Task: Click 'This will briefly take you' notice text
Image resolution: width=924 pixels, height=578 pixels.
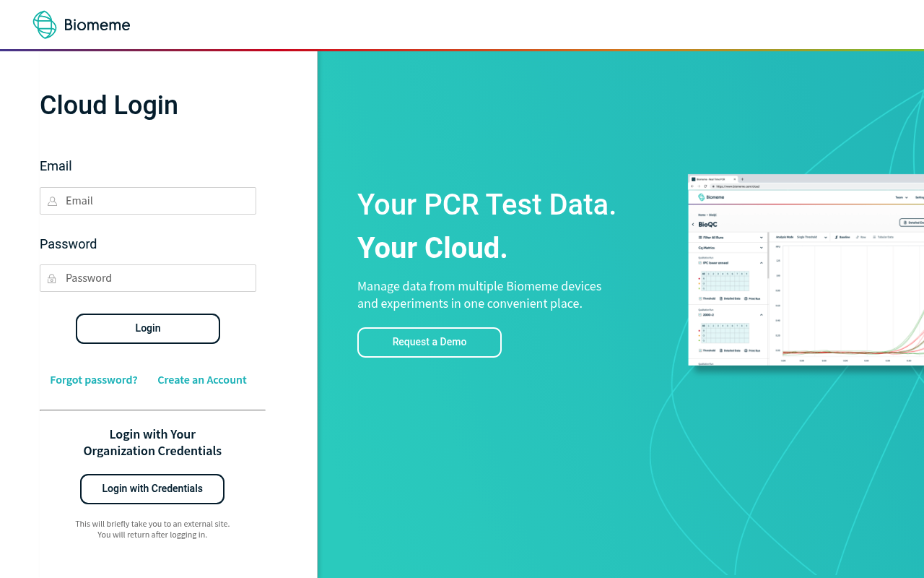Action: [152, 529]
